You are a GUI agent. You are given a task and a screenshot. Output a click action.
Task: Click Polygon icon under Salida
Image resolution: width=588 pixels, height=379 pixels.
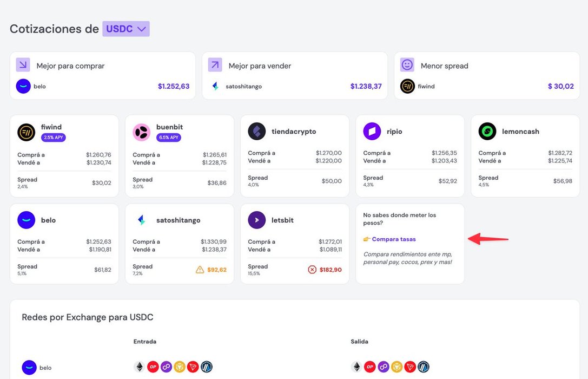click(384, 367)
